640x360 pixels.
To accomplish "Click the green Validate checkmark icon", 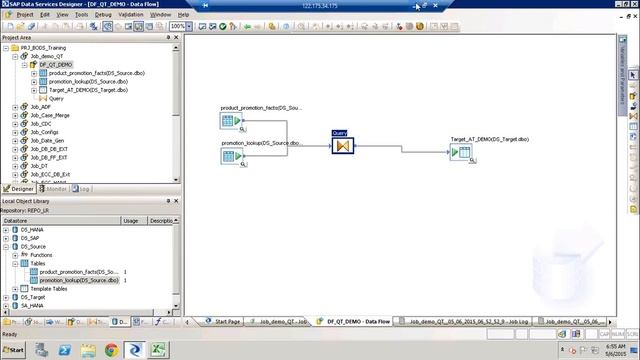I will click(222, 27).
